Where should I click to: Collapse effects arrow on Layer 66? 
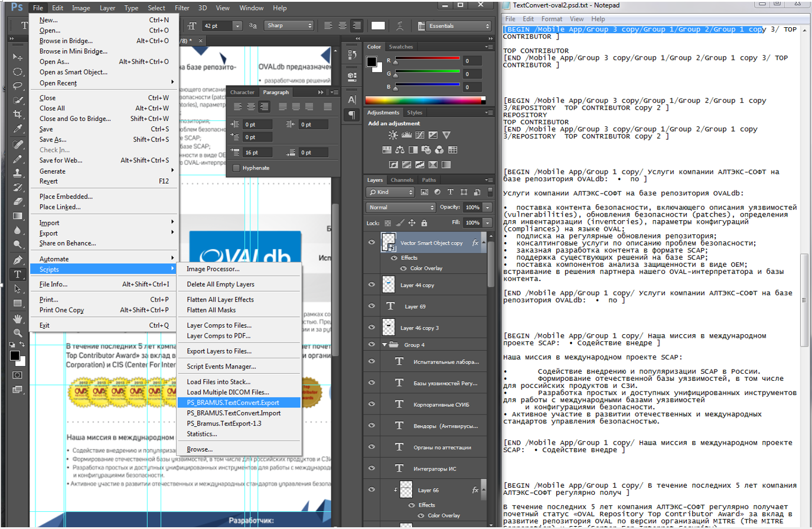click(x=483, y=489)
